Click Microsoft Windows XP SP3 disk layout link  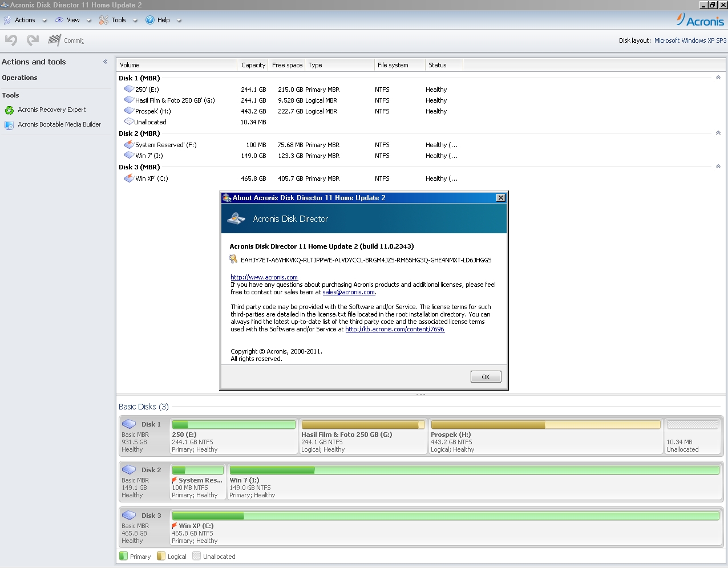690,40
